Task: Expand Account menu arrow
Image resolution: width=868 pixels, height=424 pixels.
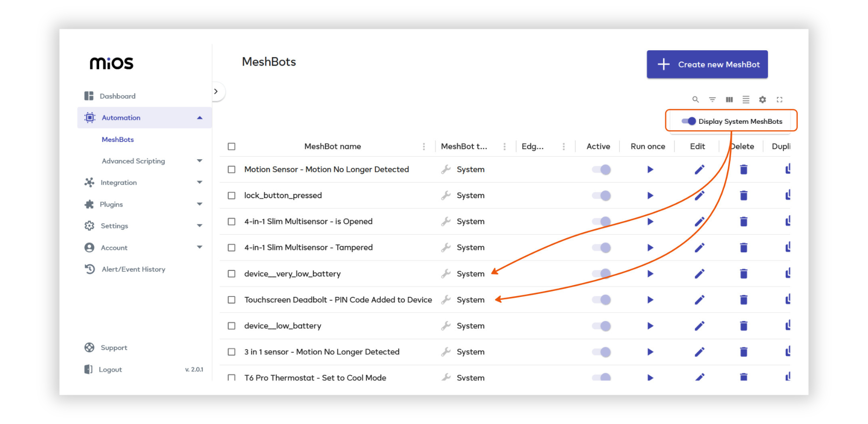Action: coord(200,247)
